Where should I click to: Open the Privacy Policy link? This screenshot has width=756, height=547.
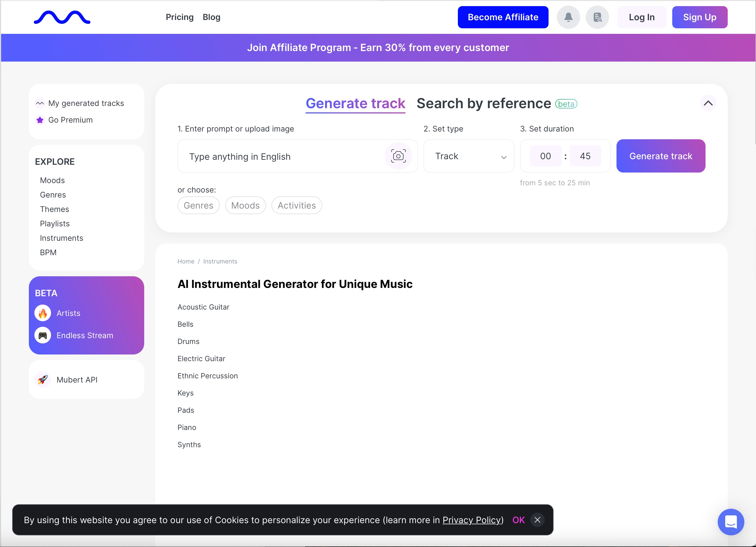(x=472, y=520)
